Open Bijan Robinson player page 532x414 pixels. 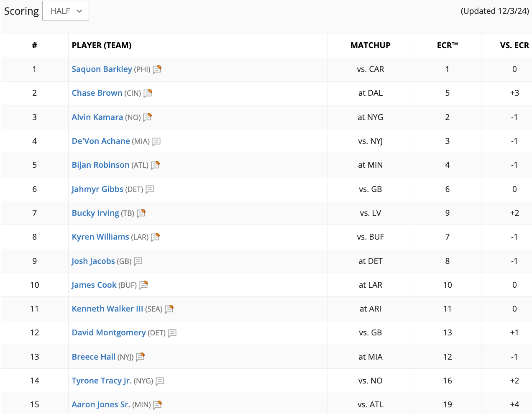coord(100,165)
